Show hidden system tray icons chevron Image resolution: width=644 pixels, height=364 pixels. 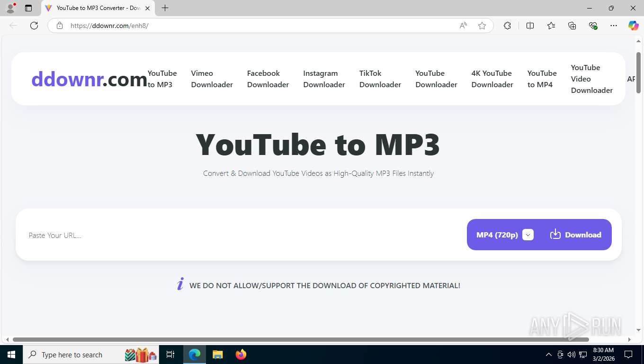(x=548, y=355)
